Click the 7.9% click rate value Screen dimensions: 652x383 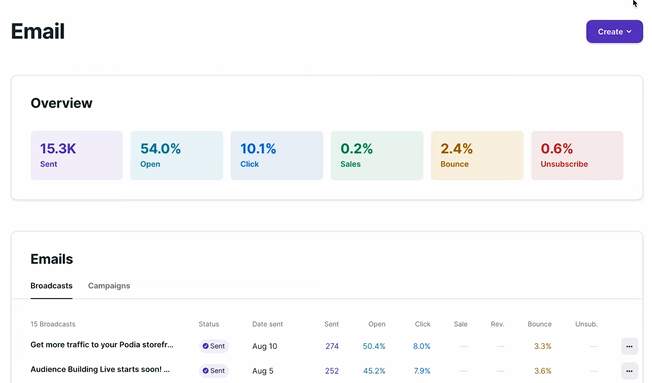(422, 371)
